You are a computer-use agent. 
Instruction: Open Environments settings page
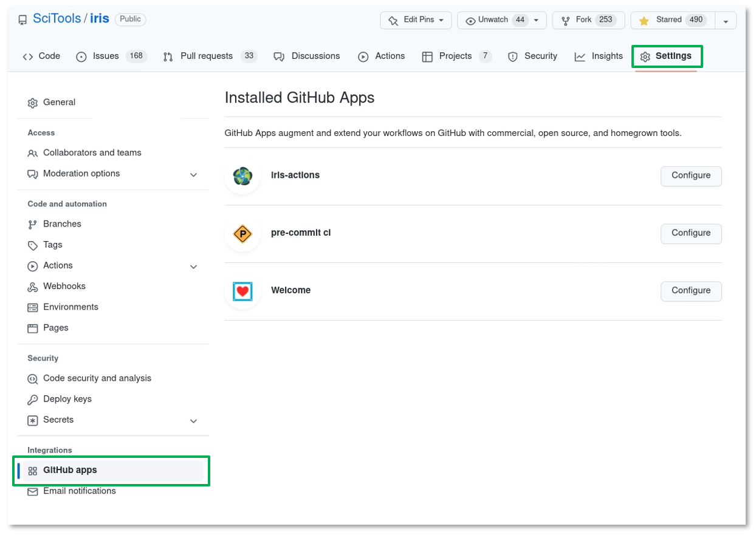70,307
